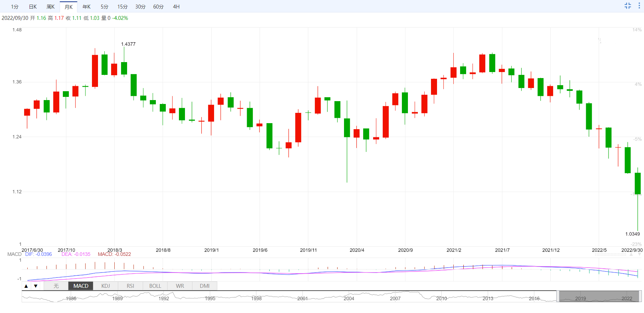Switch to the 1分 one-minute chart
Screen dimensions: 644x313
pos(15,7)
